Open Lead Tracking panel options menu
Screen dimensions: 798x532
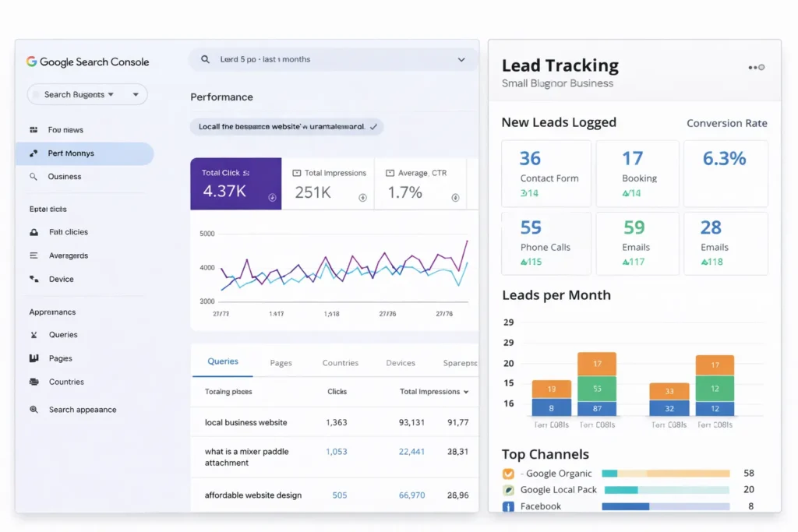(x=755, y=67)
